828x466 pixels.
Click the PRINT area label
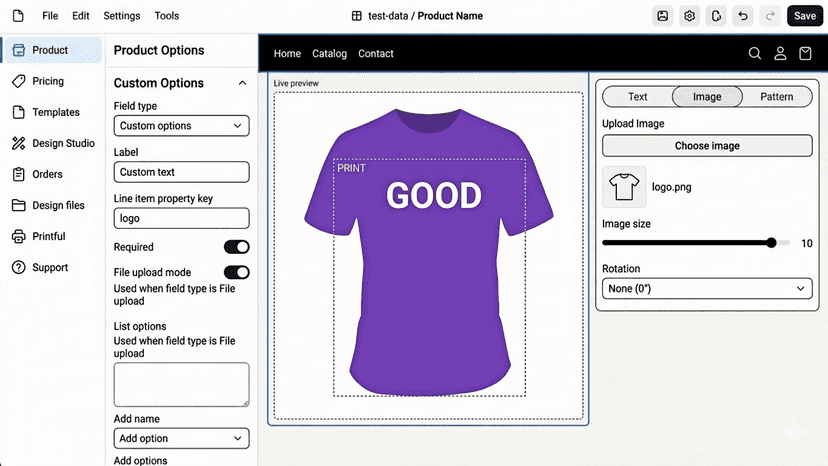(351, 168)
